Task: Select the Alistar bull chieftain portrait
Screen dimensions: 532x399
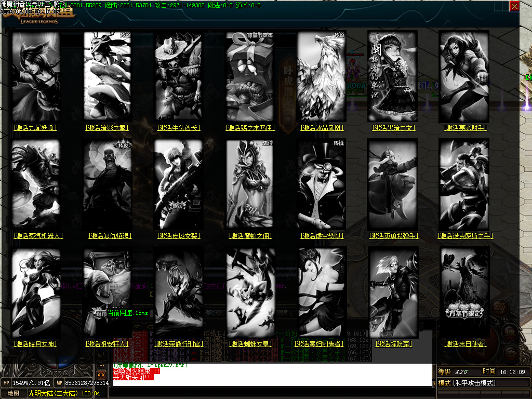Action: pos(178,76)
